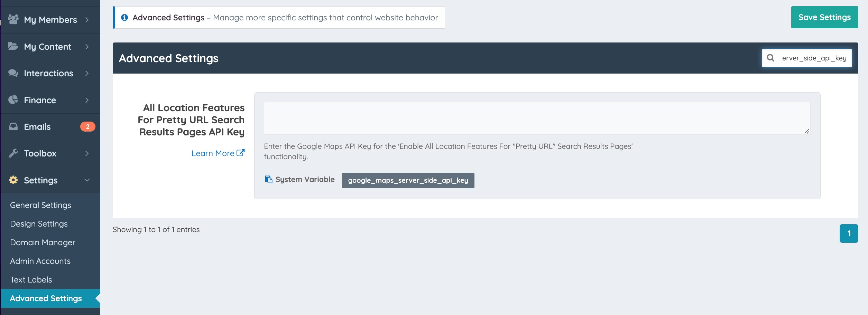Click the Advanced Settings panel header title

[x=168, y=58]
